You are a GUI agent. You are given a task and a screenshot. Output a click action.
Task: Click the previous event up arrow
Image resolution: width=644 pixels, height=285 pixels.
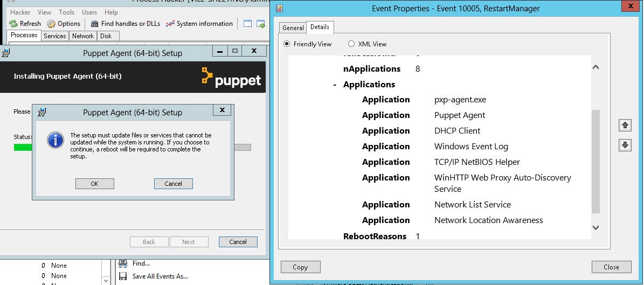625,126
